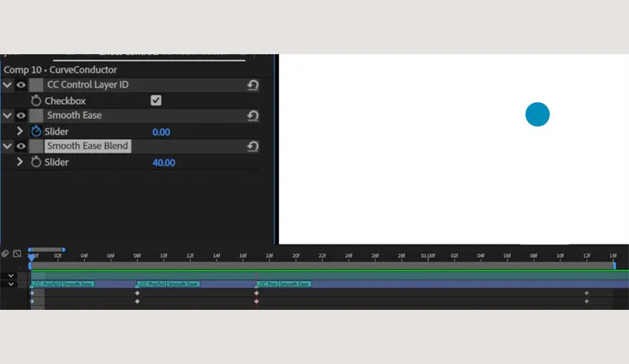Screen dimensions: 629x364
Task: Select the blue circle in the composition preview
Action: (x=537, y=114)
